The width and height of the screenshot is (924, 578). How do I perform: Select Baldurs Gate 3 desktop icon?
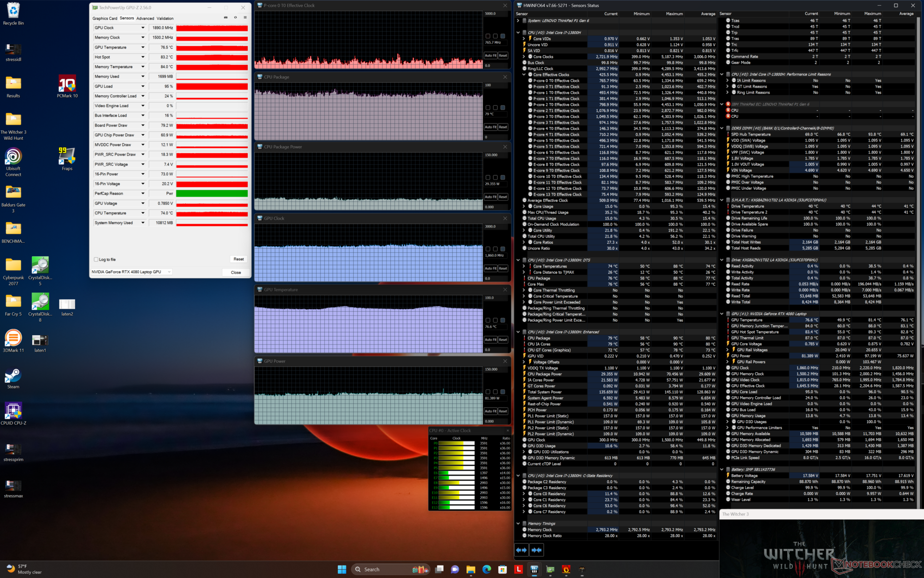pyautogui.click(x=13, y=199)
